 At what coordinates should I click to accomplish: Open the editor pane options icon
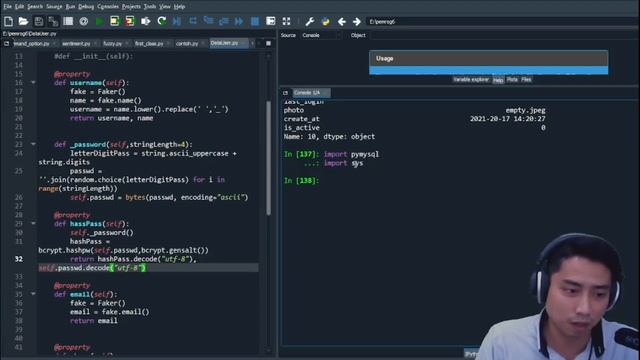click(269, 43)
